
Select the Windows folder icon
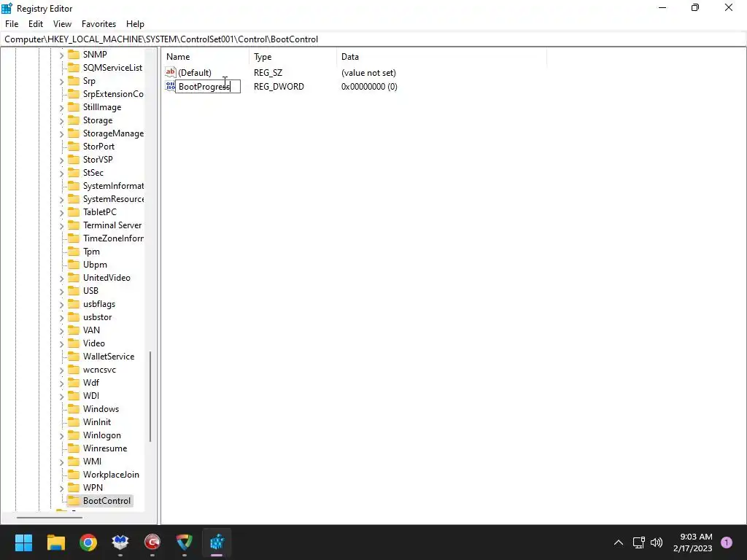(74, 408)
